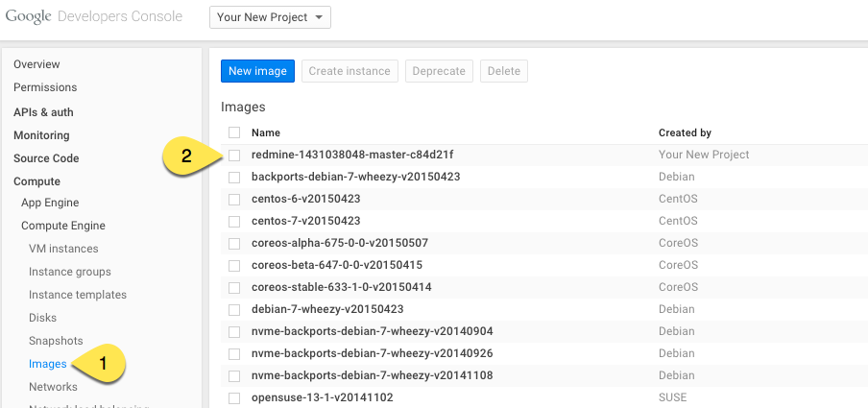Open image nvme-backports-debian-7-wheezy-v20140904
868x408 pixels.
pyautogui.click(x=372, y=331)
